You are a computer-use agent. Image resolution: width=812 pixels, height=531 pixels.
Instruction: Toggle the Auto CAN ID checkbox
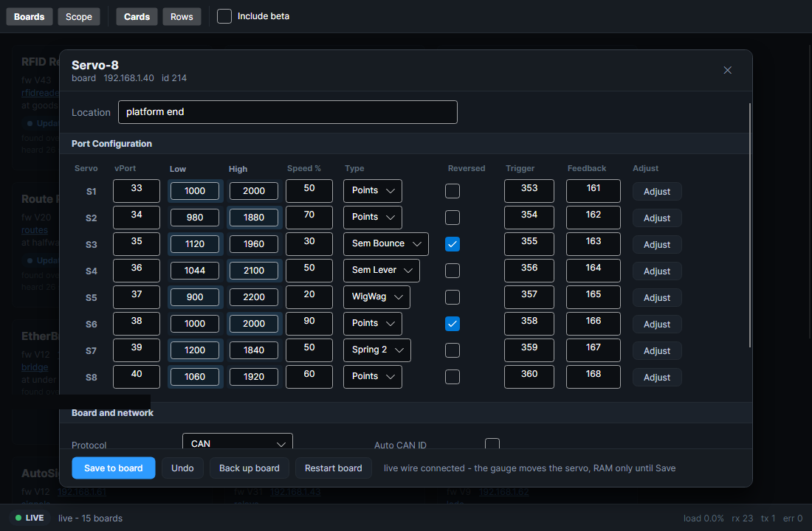pyautogui.click(x=492, y=443)
